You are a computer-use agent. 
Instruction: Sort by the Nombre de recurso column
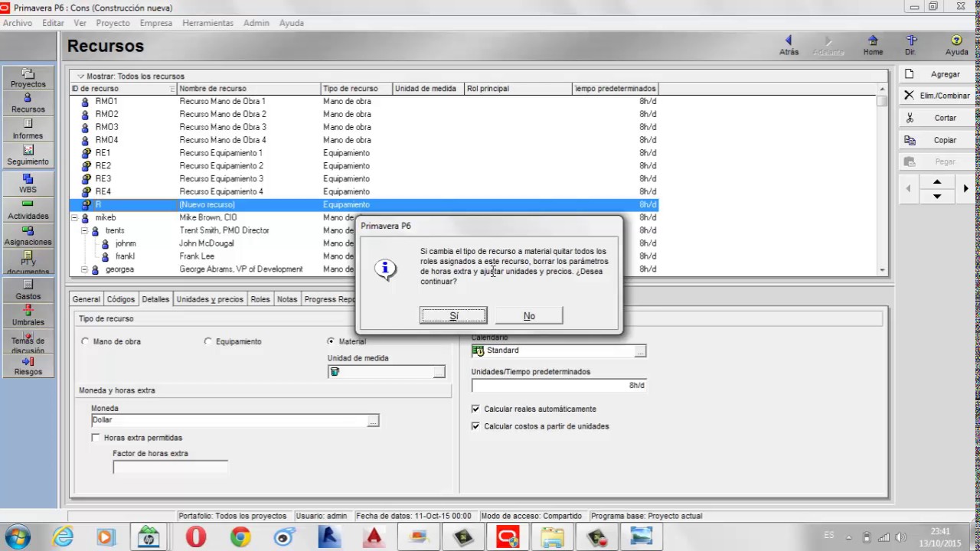click(x=249, y=89)
